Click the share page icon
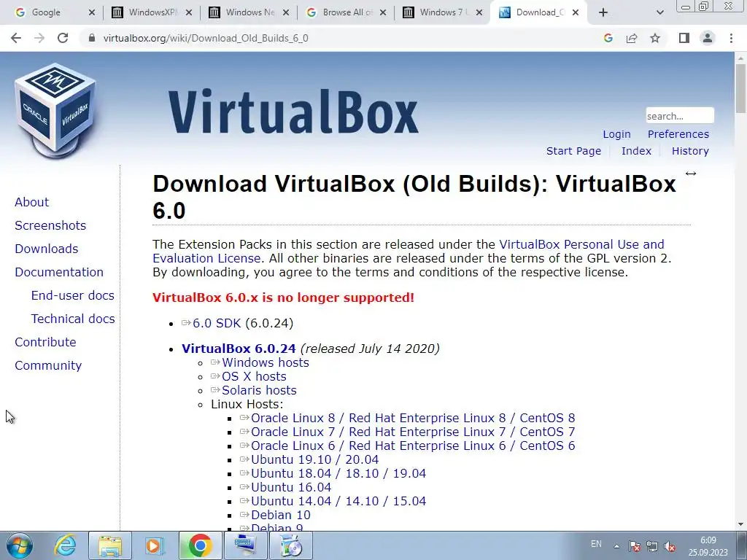Image resolution: width=747 pixels, height=560 pixels. (632, 38)
